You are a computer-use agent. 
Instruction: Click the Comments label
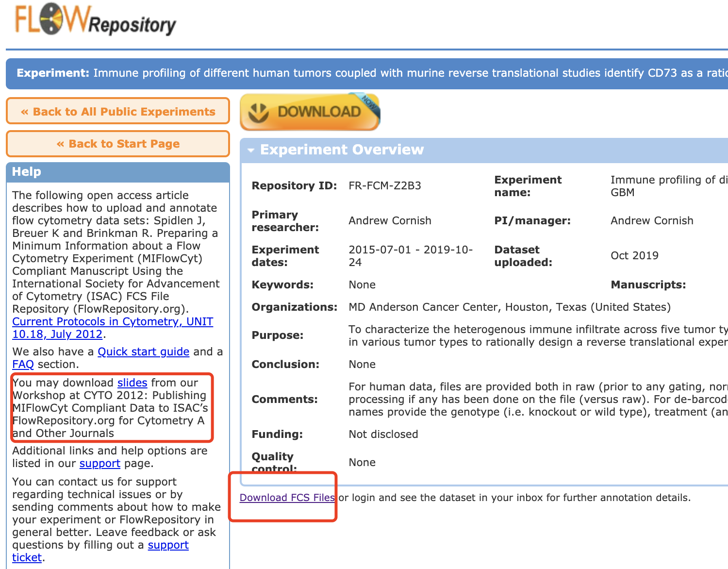(x=285, y=399)
